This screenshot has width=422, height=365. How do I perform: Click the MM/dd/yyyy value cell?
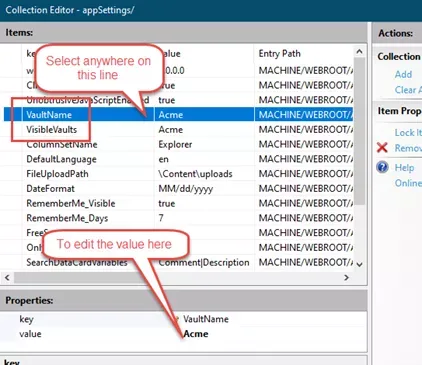click(x=186, y=189)
